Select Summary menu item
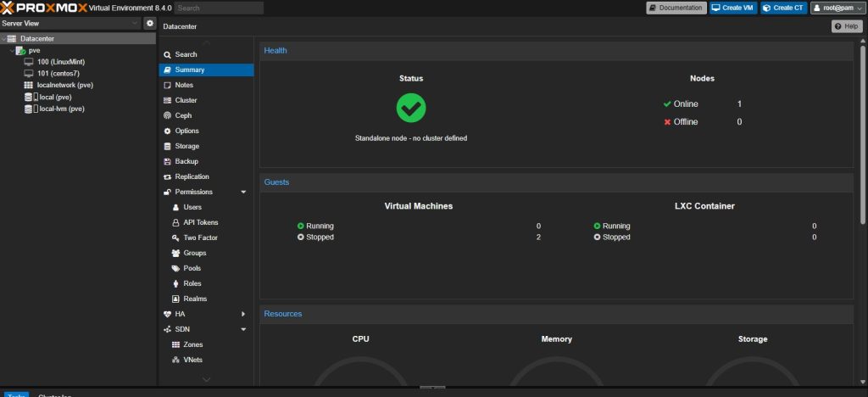868x397 pixels. click(206, 70)
